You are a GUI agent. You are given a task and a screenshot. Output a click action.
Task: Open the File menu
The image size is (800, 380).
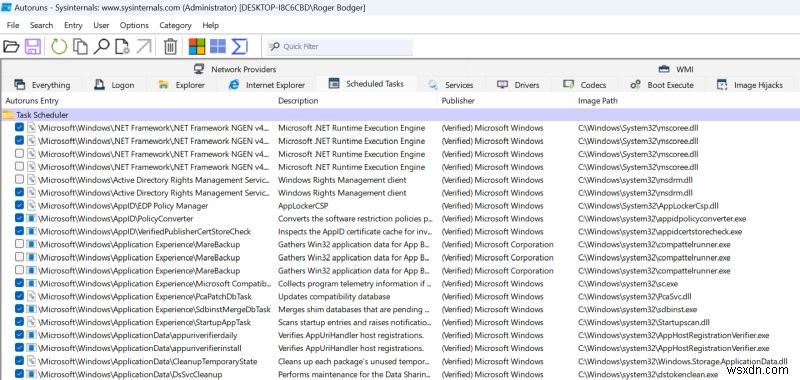click(x=13, y=25)
